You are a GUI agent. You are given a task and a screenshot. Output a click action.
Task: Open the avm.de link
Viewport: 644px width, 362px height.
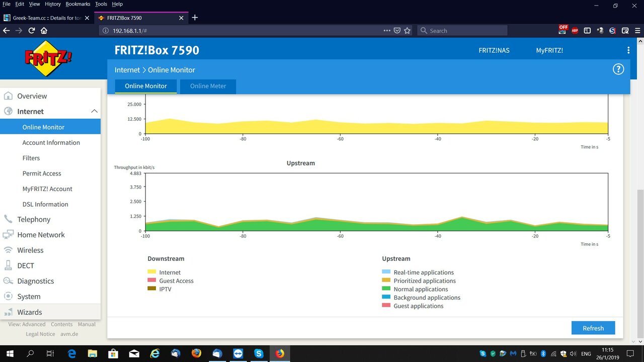(x=69, y=334)
